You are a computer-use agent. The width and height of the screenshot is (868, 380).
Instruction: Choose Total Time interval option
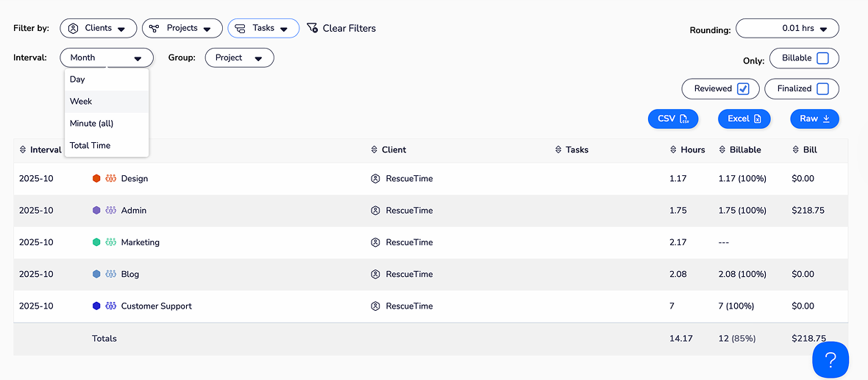pos(90,146)
